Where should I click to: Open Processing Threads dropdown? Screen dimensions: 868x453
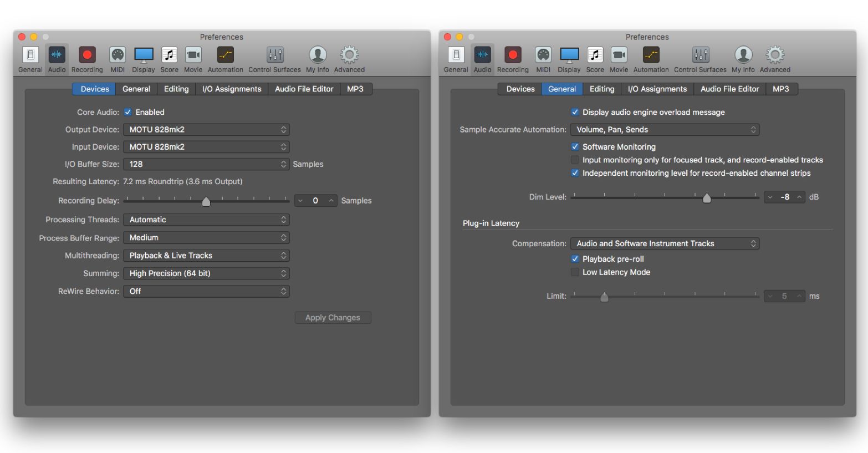pyautogui.click(x=206, y=220)
